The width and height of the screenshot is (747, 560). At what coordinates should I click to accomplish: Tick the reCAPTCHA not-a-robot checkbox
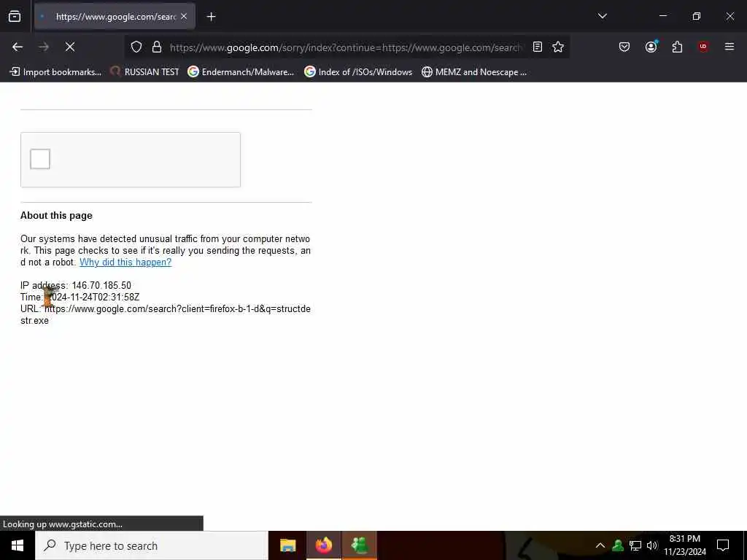point(40,159)
